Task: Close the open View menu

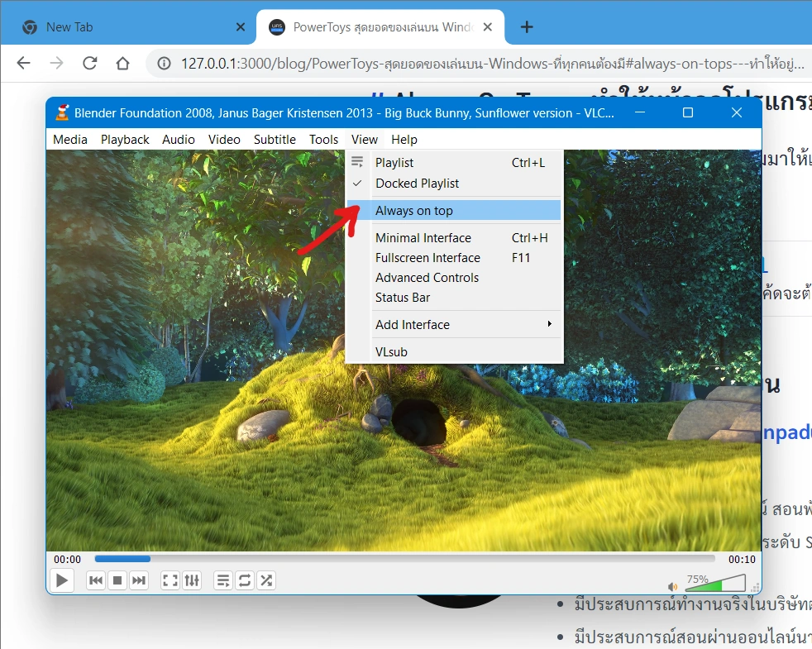Action: (364, 140)
